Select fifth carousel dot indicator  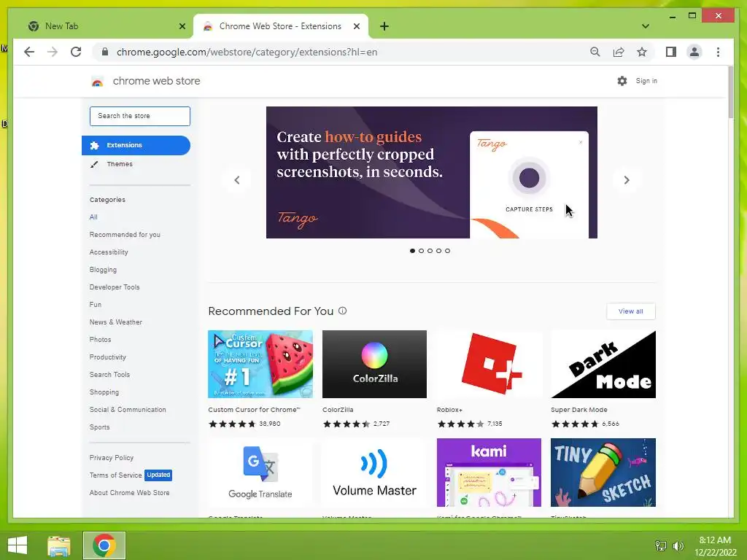coord(447,251)
